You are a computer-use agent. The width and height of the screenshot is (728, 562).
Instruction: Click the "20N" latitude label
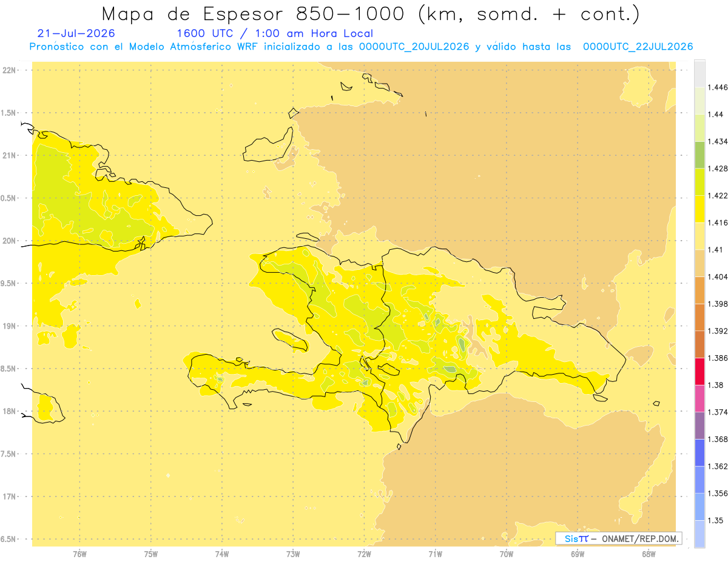click(x=8, y=241)
